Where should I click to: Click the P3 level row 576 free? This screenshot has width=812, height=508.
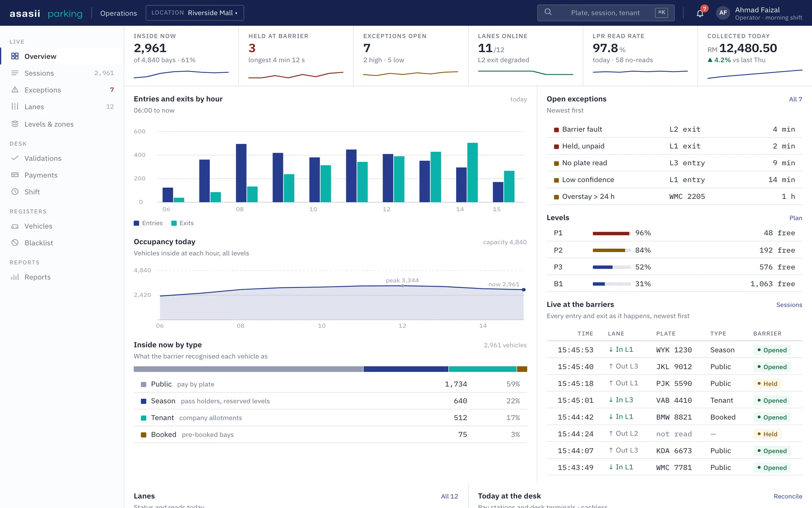pos(674,267)
